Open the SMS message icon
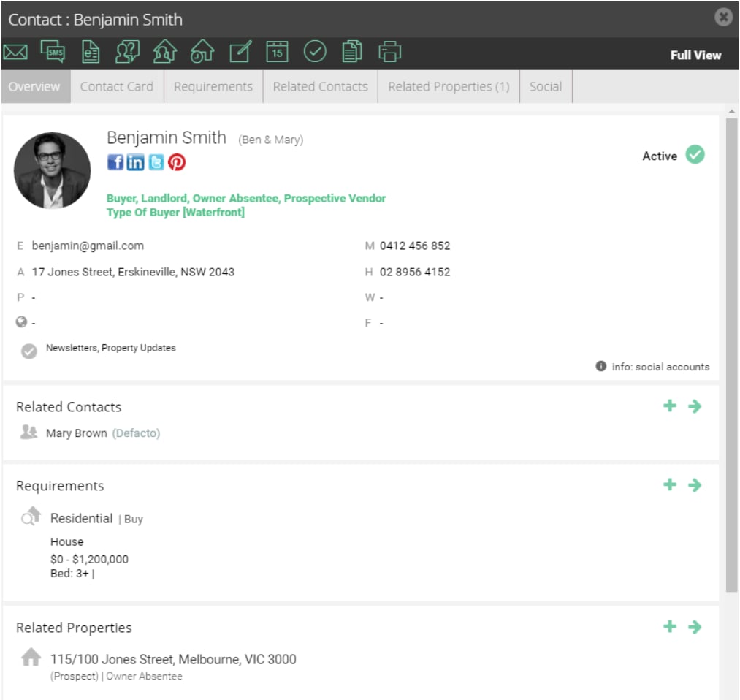 53,51
